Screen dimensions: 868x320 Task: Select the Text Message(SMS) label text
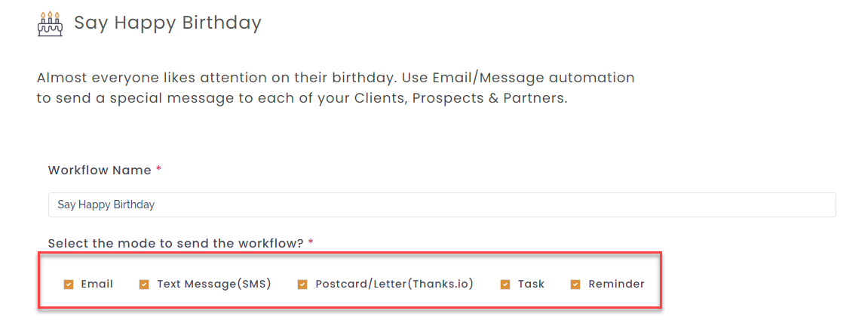[214, 285]
